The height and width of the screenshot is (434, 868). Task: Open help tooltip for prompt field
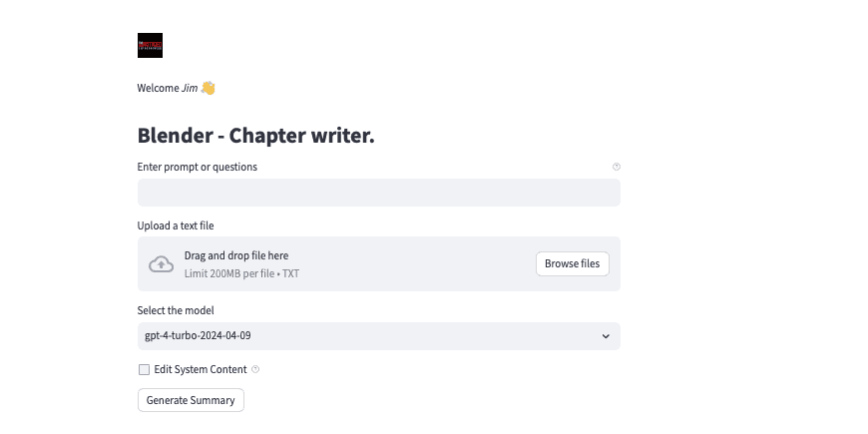[617, 167]
